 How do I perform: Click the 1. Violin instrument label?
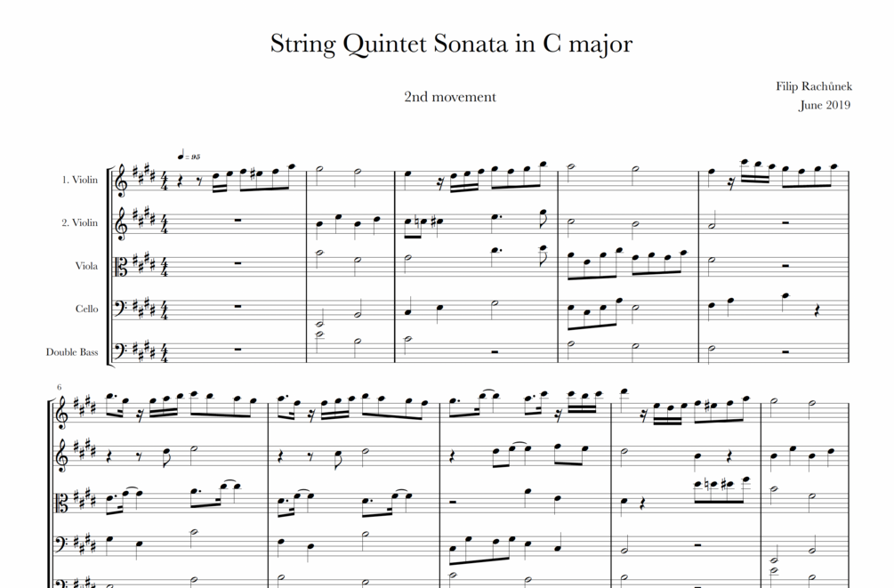point(79,180)
